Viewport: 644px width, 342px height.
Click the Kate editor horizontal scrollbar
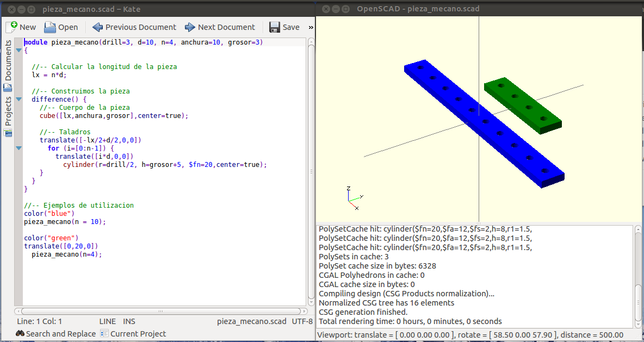coord(160,312)
